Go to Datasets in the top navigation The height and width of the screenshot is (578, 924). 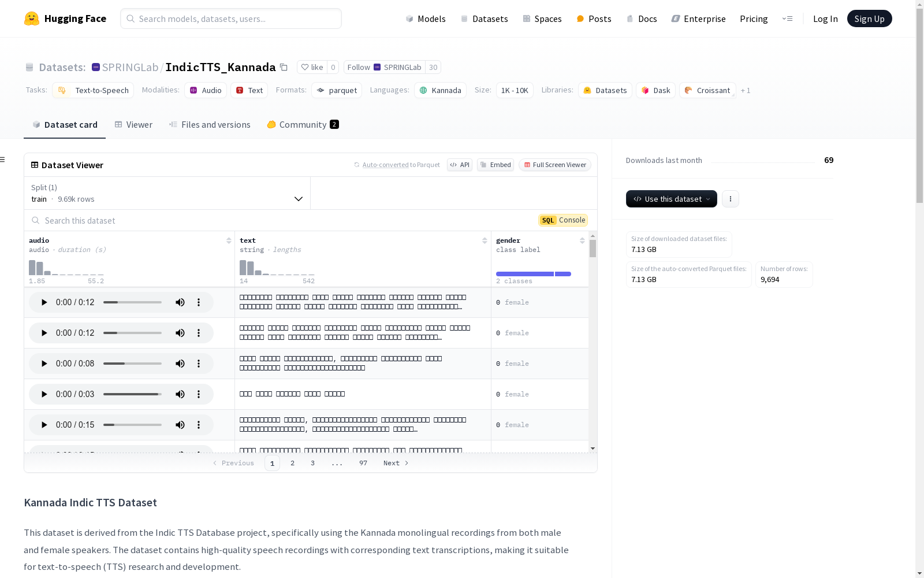tap(484, 18)
